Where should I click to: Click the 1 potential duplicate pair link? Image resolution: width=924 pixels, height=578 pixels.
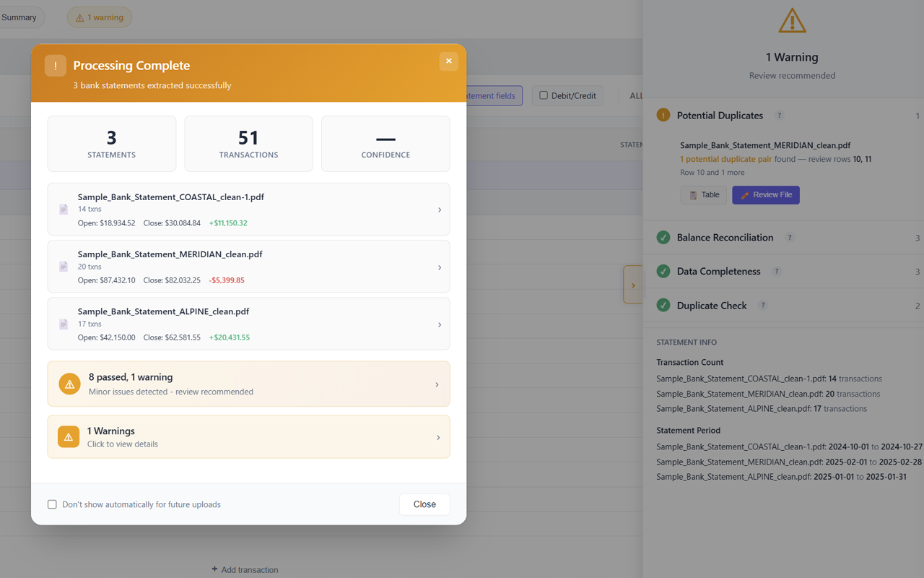725,159
